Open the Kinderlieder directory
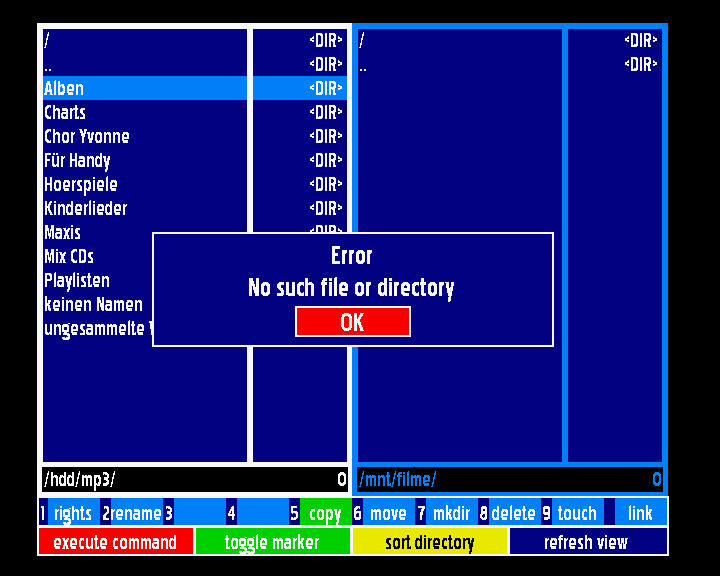This screenshot has width=720, height=576. tap(86, 208)
